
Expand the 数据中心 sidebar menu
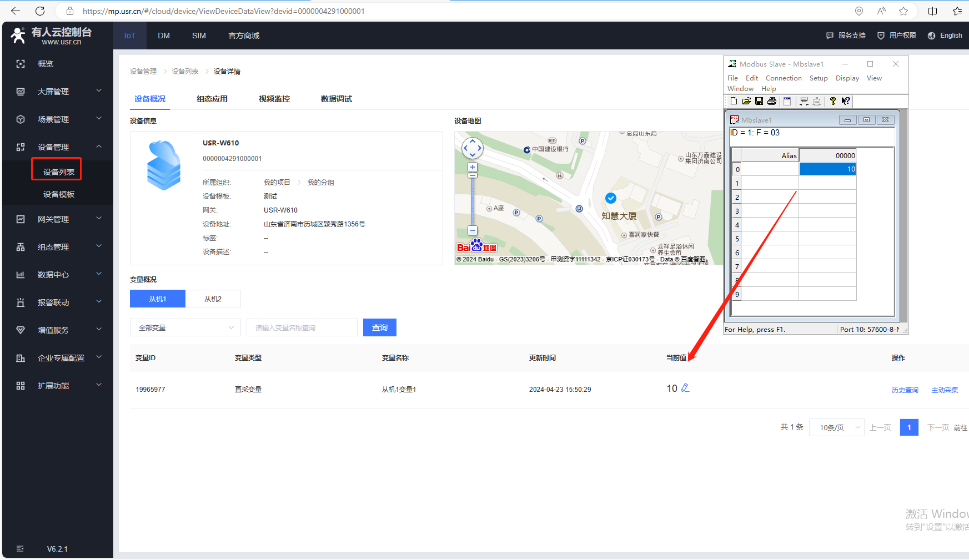coord(58,275)
